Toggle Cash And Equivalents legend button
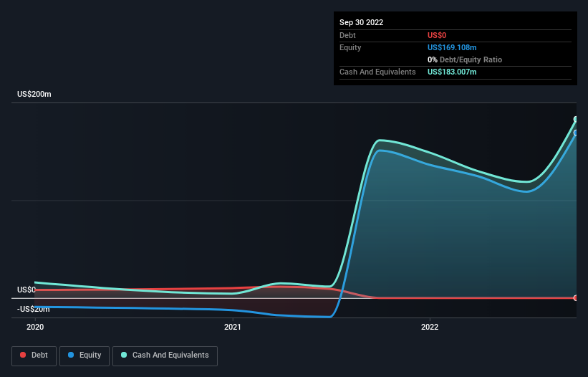This screenshot has width=588, height=377. 165,355
